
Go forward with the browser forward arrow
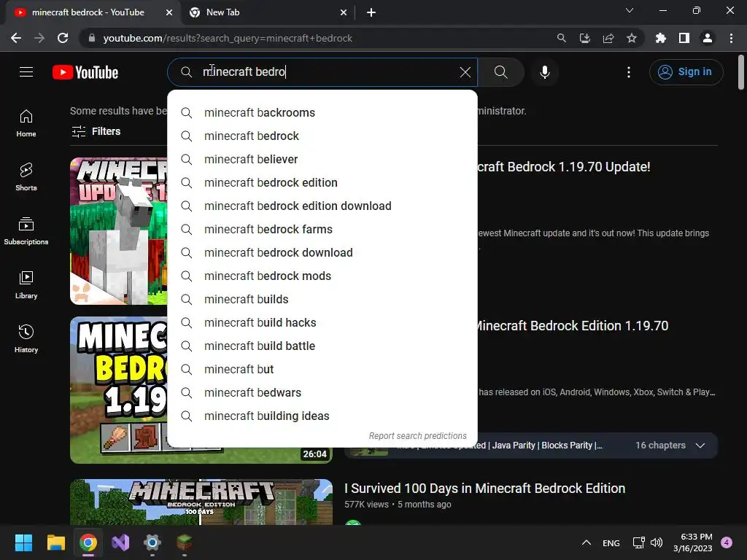[x=39, y=38]
